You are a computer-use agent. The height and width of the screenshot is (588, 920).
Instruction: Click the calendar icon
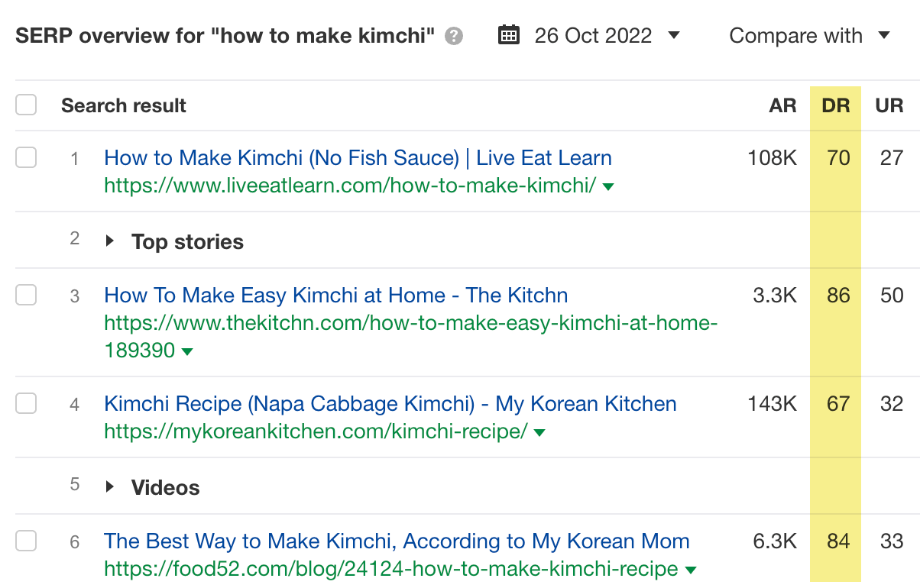pos(509,35)
